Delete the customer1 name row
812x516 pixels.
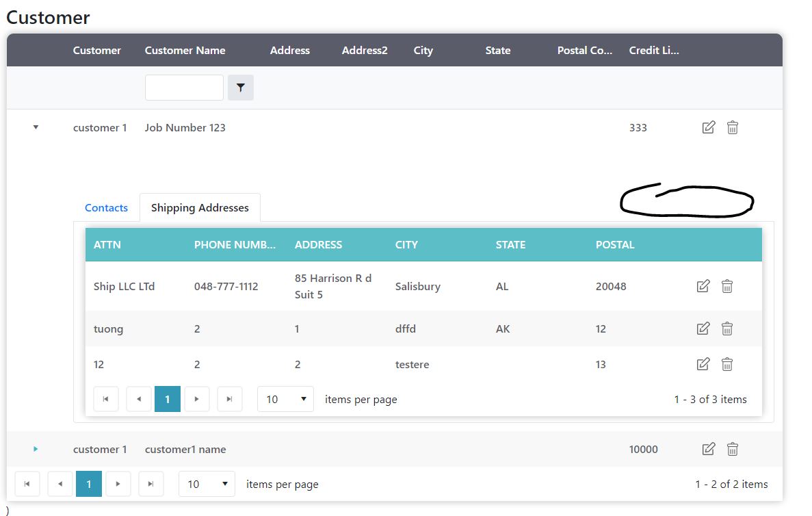click(x=732, y=449)
